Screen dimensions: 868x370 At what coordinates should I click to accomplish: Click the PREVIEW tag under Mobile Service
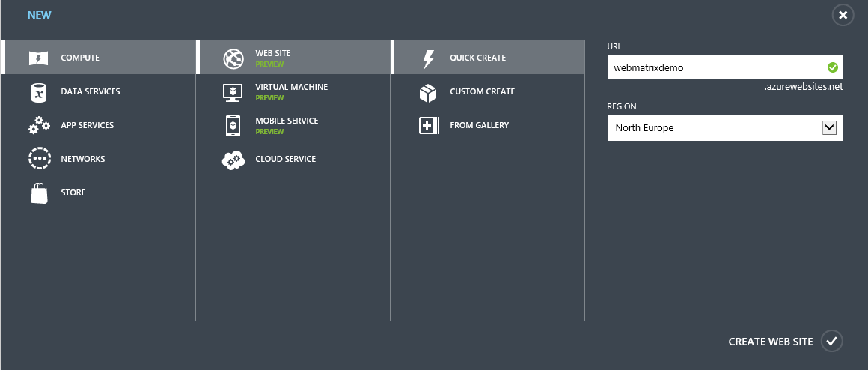[269, 132]
